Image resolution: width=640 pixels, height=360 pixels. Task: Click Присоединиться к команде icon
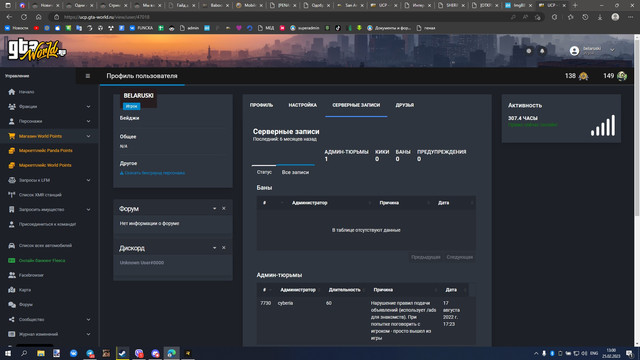[12, 224]
